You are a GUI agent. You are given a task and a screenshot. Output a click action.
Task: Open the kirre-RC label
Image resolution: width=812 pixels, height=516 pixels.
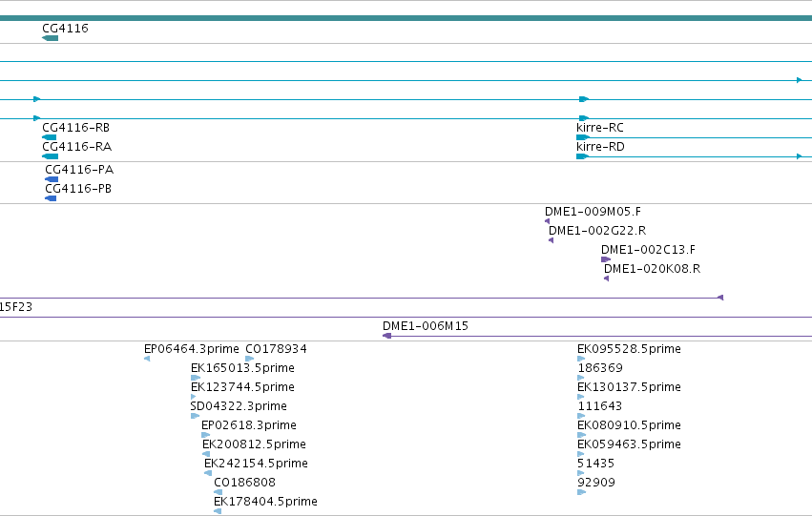click(599, 127)
